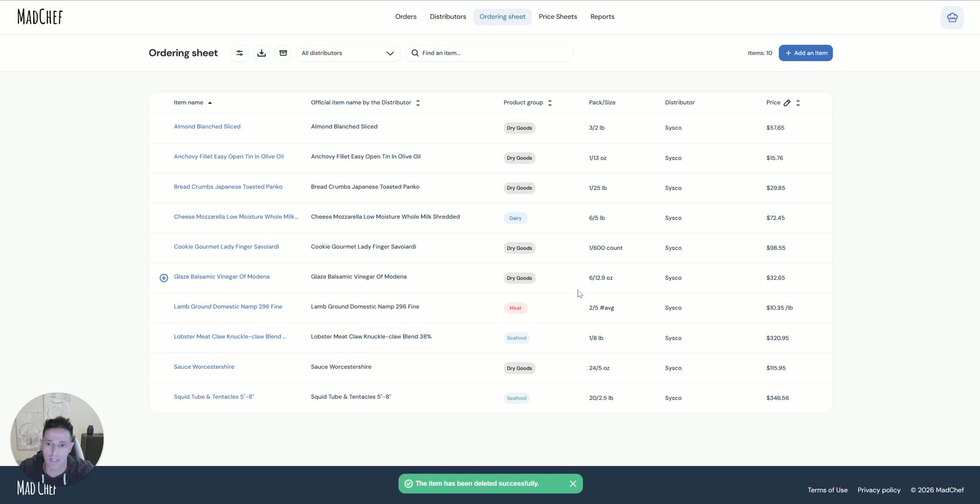Click the MadChef logo in header
Viewport: 980px width, 504px height.
(x=40, y=17)
